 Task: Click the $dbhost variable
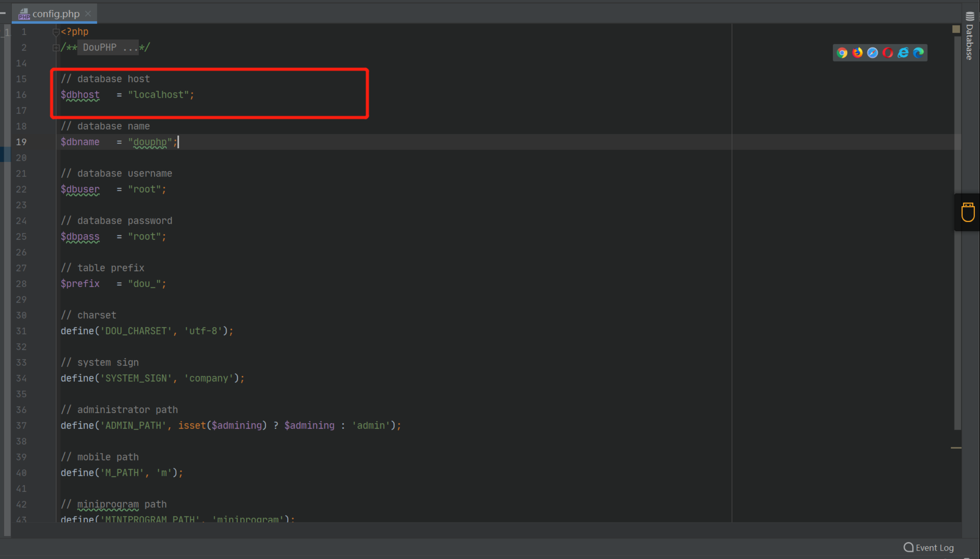(x=80, y=95)
